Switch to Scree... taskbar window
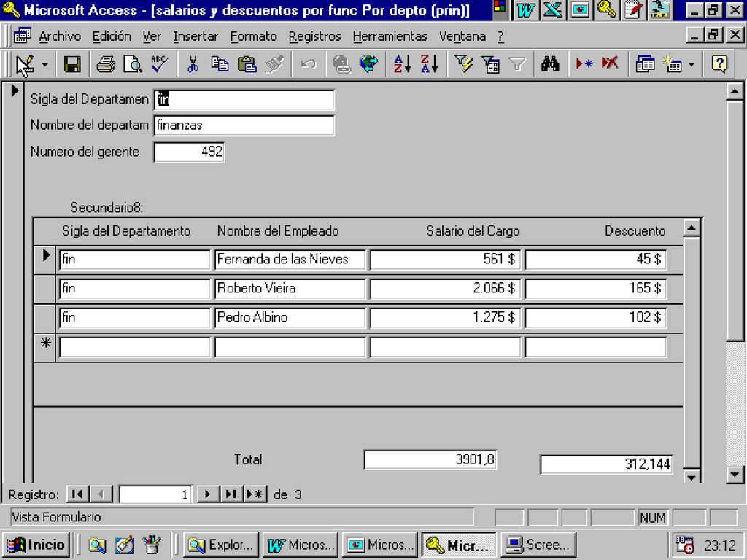 (x=539, y=545)
